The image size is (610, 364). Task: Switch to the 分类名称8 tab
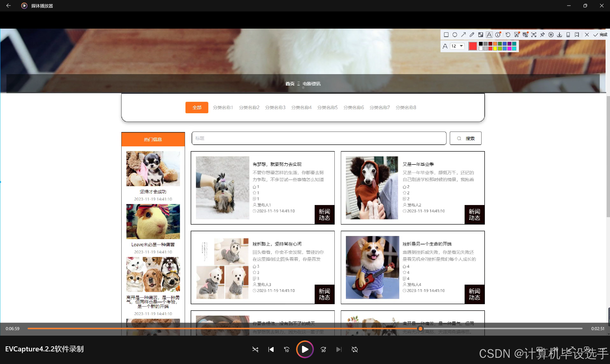click(x=406, y=108)
